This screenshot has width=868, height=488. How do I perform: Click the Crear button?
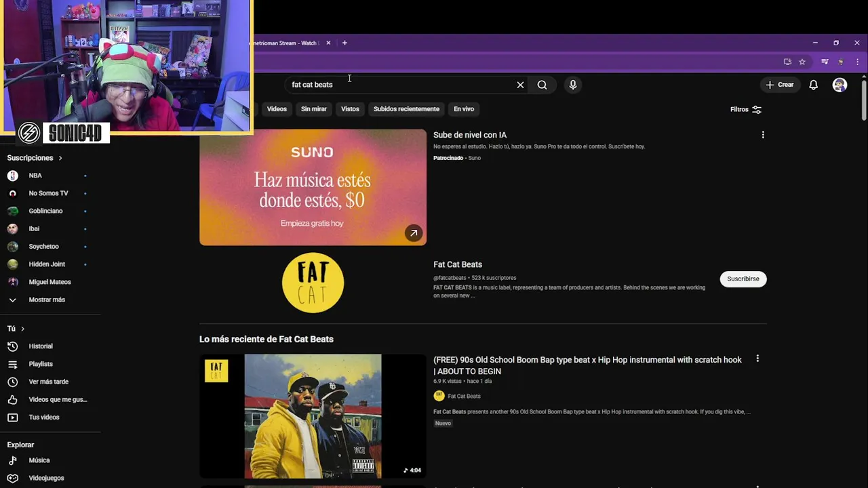coord(779,85)
